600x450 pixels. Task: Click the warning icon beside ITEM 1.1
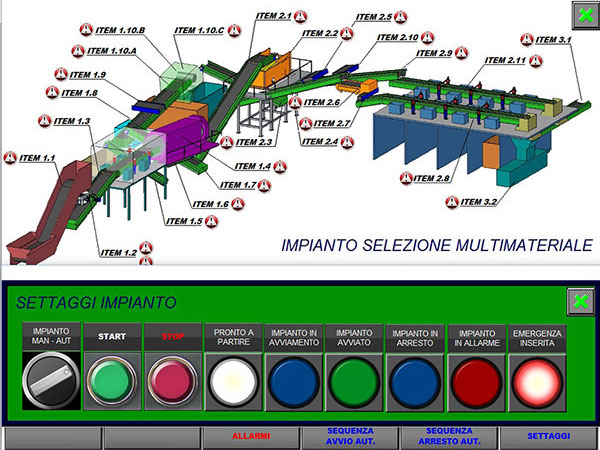pos(10,158)
